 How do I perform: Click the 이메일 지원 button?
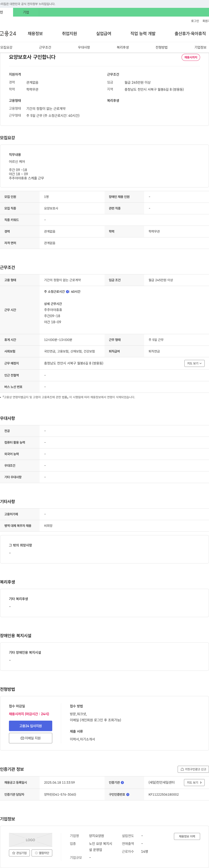point(31,738)
